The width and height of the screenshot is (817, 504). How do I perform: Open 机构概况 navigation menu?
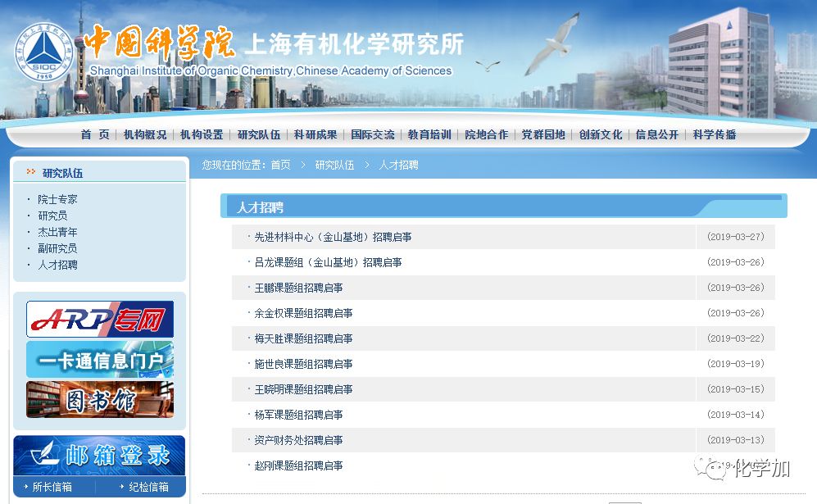pyautogui.click(x=145, y=134)
